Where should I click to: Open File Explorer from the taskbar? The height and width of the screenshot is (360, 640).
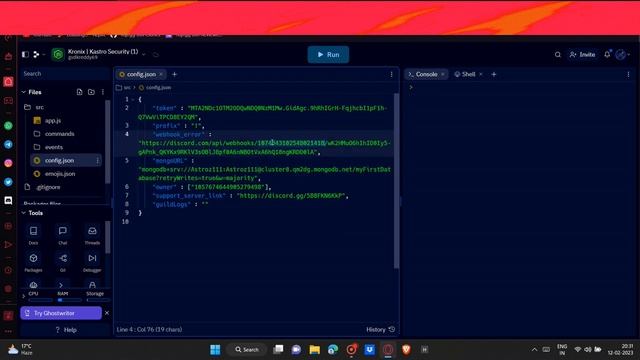pos(314,349)
